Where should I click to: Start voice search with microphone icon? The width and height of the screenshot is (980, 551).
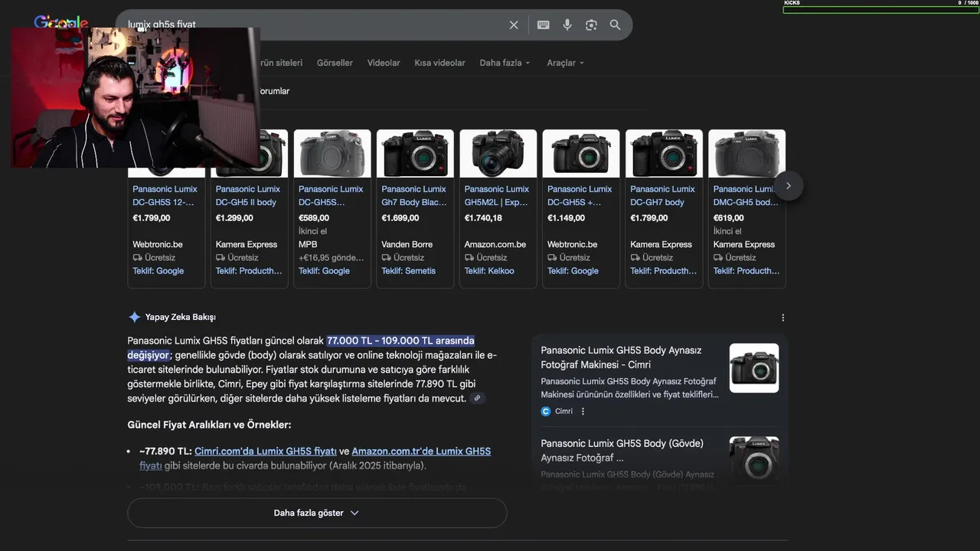(x=567, y=24)
